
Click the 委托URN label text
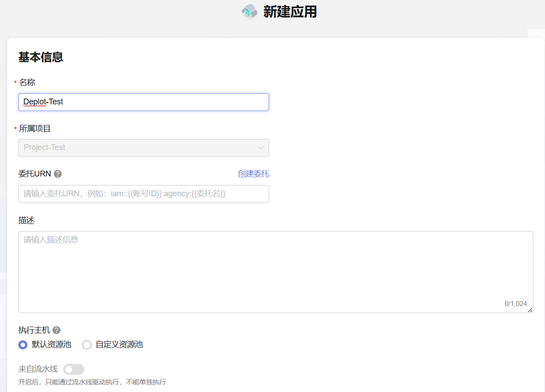[x=35, y=174]
